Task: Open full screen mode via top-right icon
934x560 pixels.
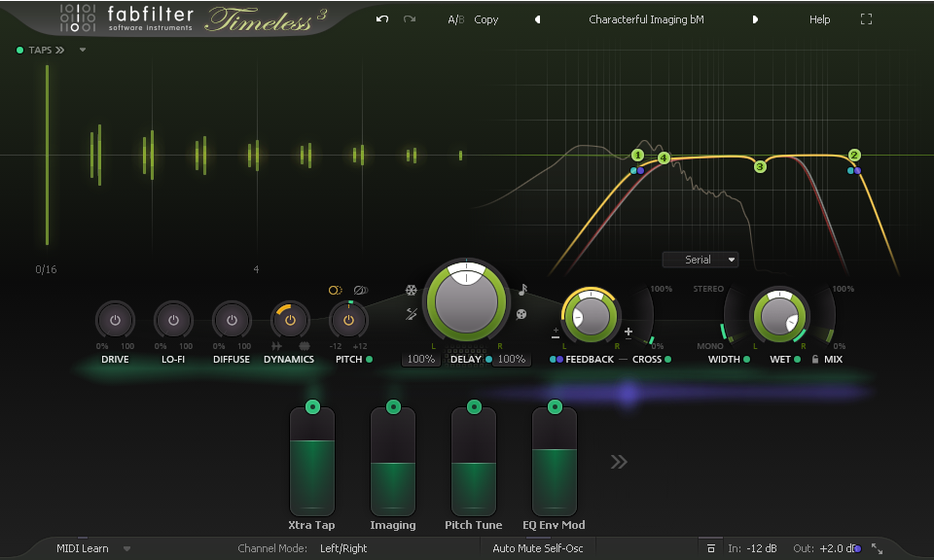Action: 866,18
